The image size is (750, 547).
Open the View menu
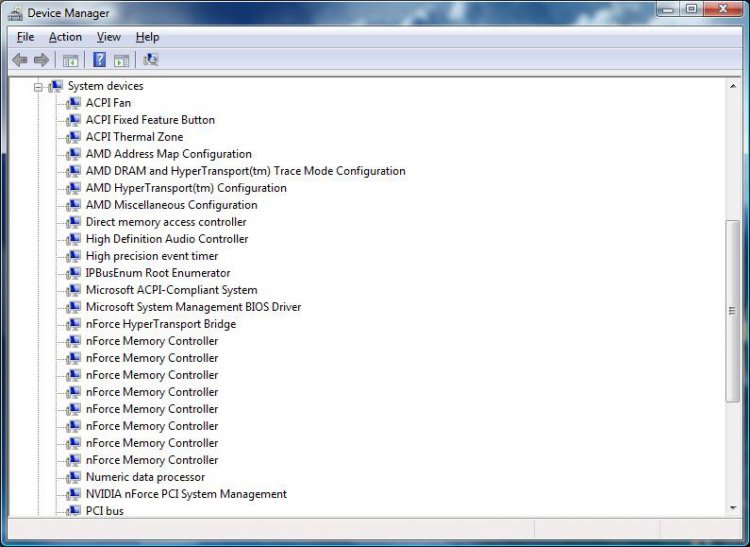tap(108, 37)
